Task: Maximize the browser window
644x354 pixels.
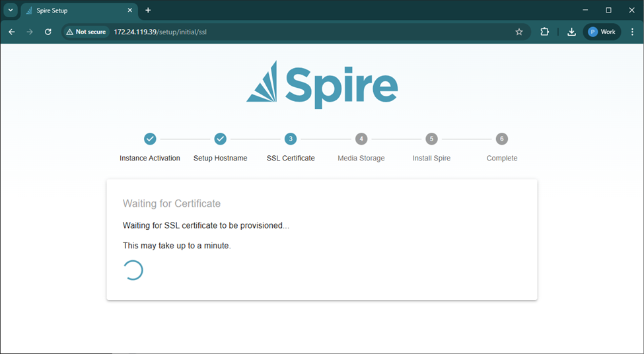Action: coord(609,11)
